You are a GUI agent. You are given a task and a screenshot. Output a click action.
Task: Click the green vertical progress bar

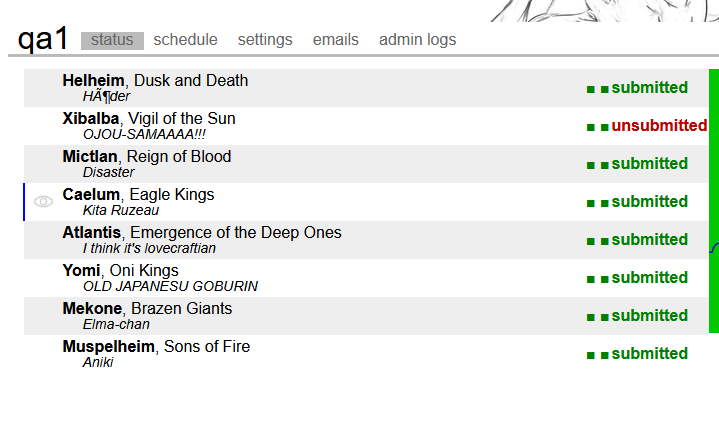point(713,200)
